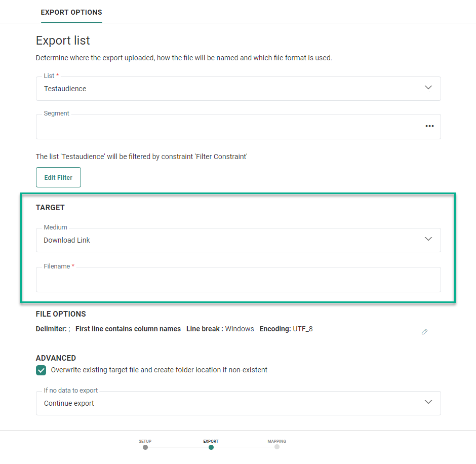Click the chevron arrow in the List field

(428, 88)
